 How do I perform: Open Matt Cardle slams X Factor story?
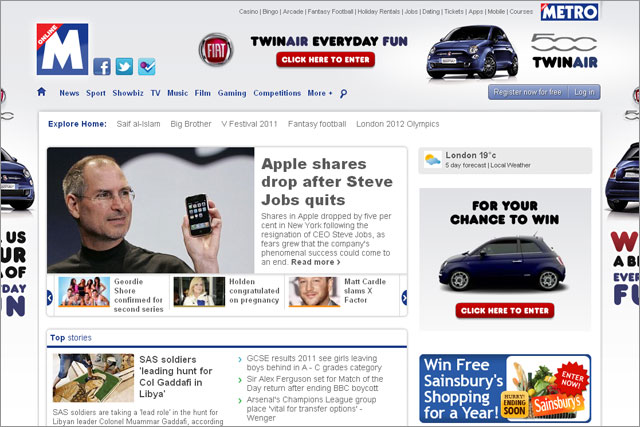tap(365, 291)
